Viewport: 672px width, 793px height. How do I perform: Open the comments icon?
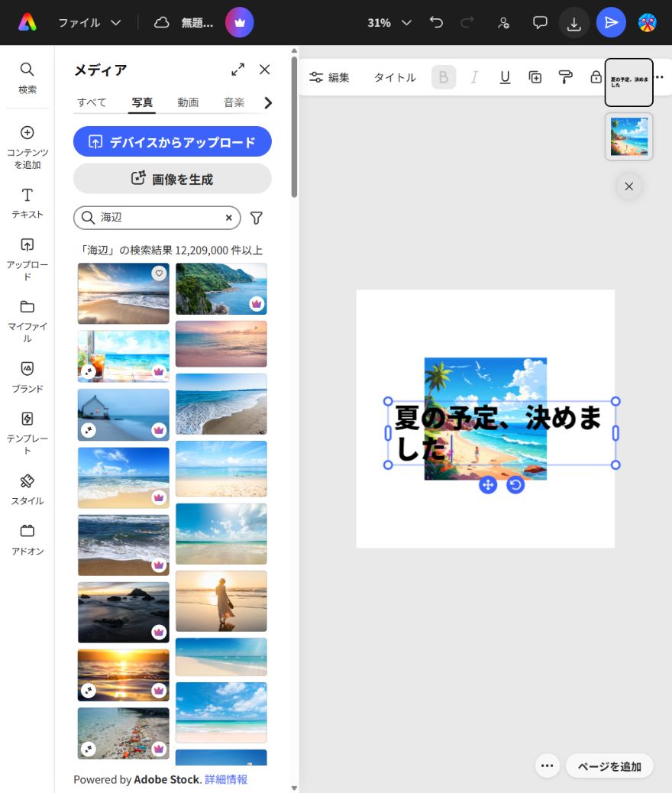(x=540, y=22)
